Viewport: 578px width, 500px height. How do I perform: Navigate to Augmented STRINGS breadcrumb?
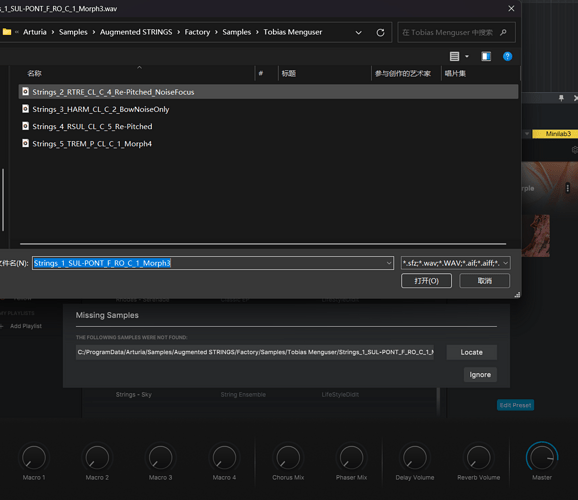[x=136, y=32]
